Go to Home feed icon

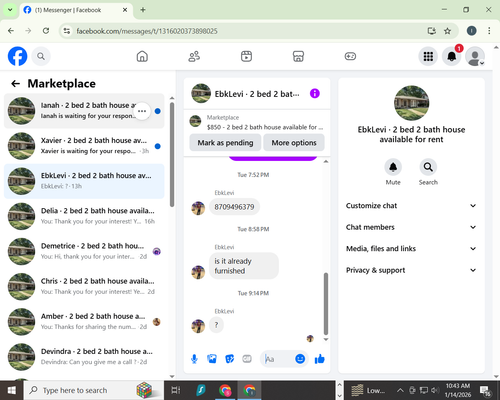tap(142, 56)
